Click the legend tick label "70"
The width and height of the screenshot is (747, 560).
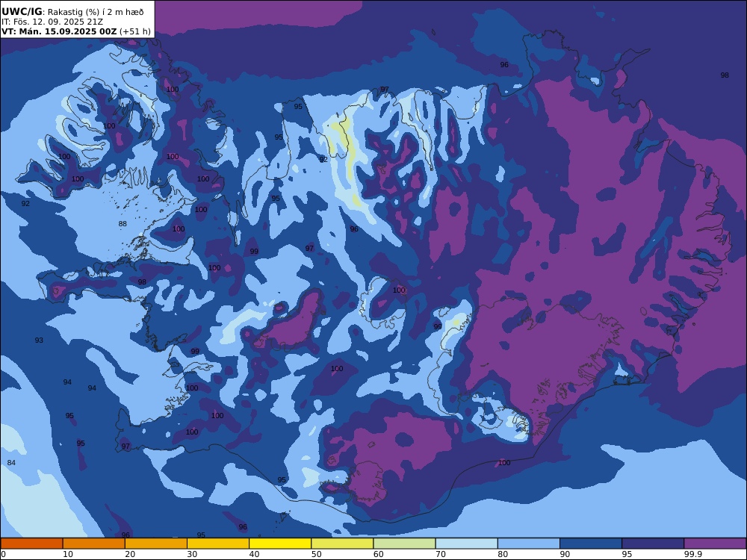(441, 554)
